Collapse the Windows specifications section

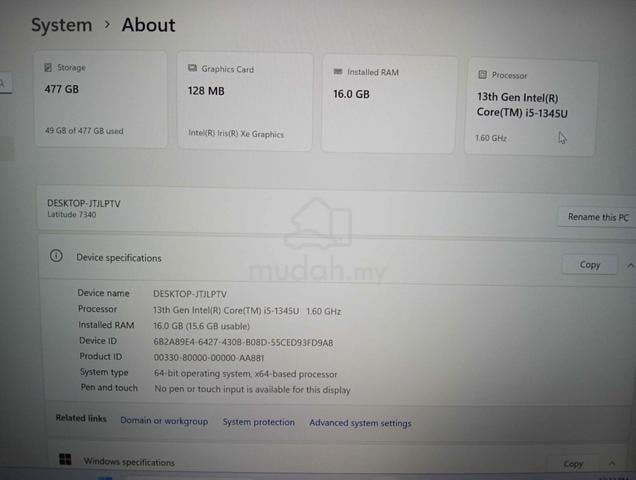[612, 463]
